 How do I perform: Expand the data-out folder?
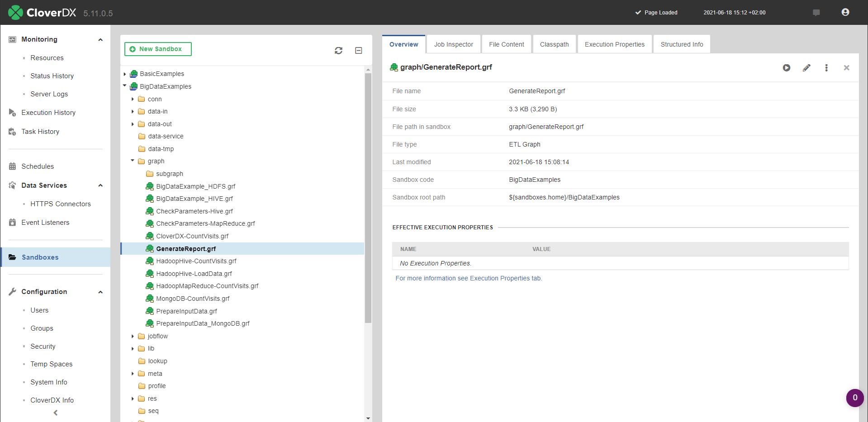pos(133,124)
